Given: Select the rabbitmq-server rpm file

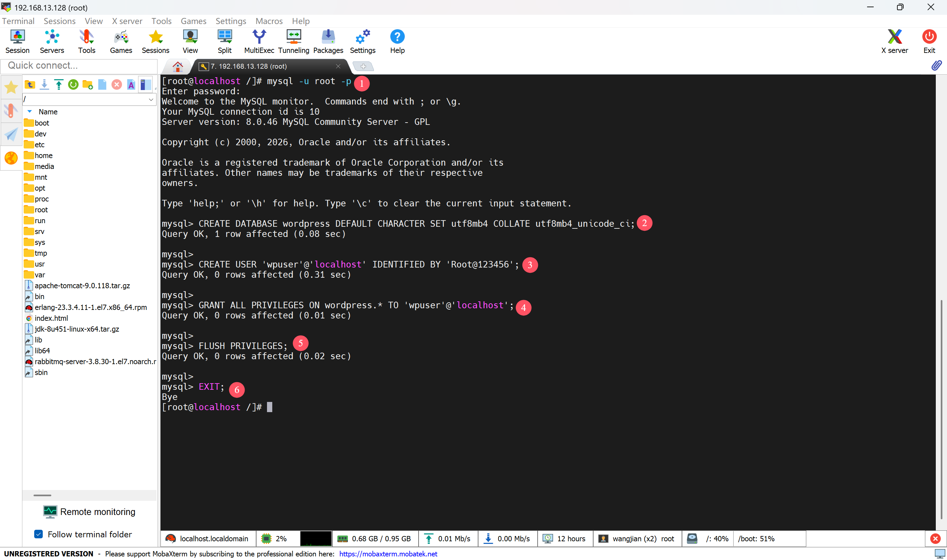Looking at the screenshot, I should [90, 362].
